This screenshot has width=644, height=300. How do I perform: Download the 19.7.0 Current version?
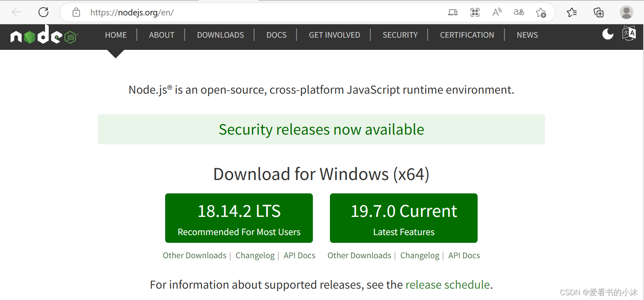(404, 218)
